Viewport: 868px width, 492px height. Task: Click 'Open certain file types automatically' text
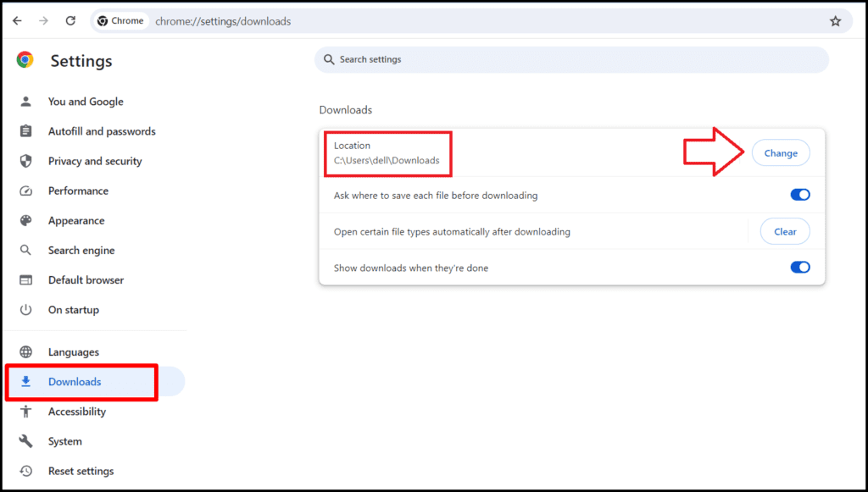452,232
